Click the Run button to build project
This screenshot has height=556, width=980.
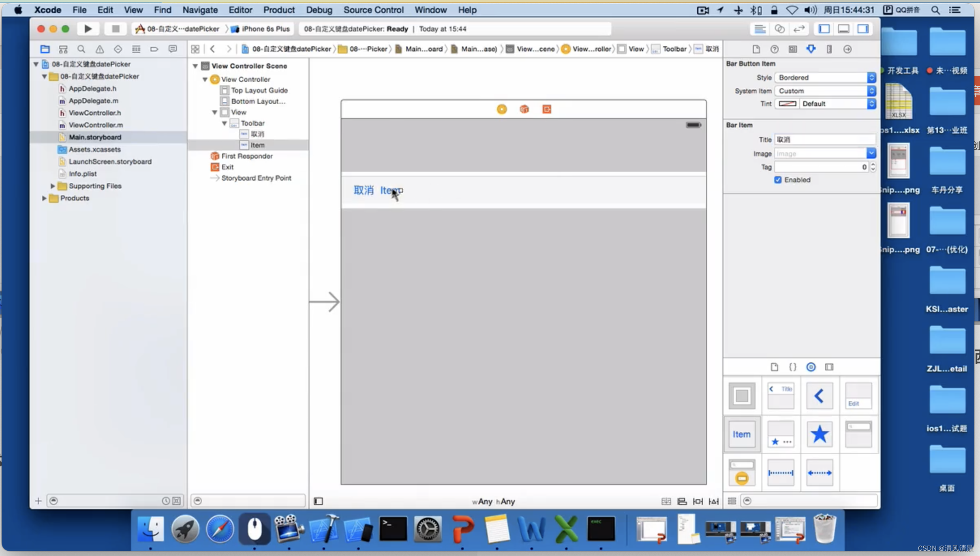(87, 28)
